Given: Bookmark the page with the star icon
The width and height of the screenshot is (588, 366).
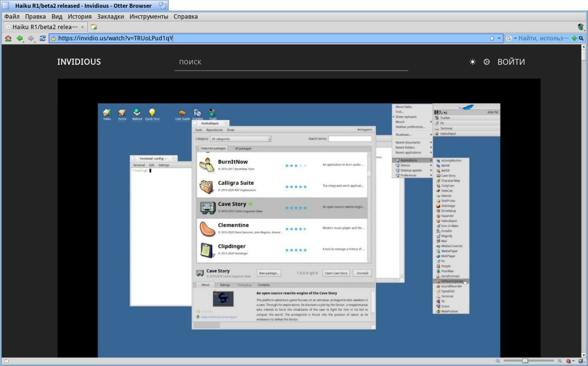Looking at the screenshot, I should [492, 39].
